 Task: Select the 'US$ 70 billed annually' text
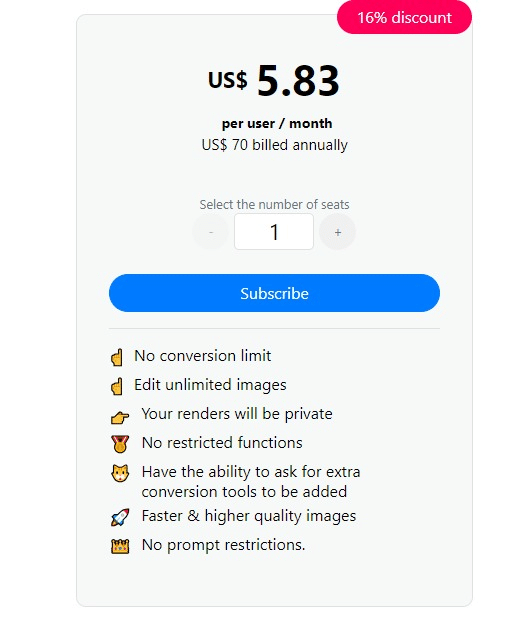pos(274,145)
